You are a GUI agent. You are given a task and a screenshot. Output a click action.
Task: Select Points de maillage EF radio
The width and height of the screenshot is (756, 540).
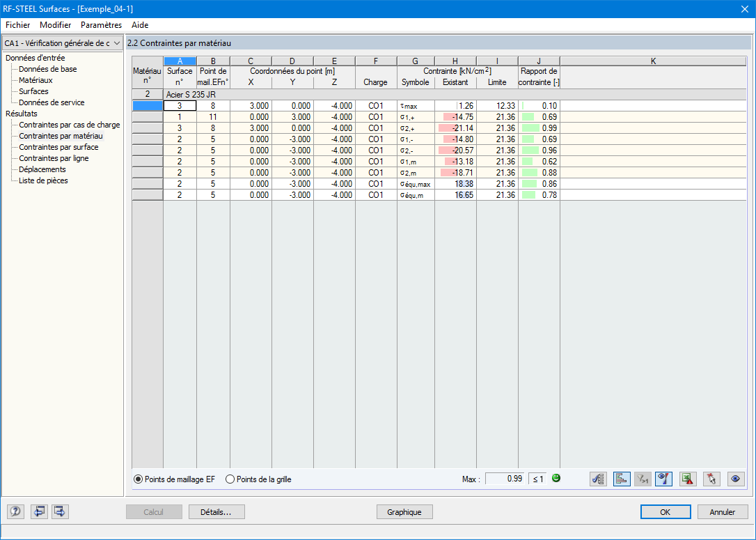pos(175,479)
